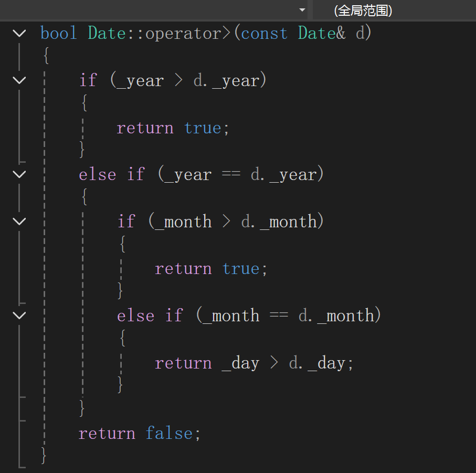Click '_day' in 'return _day > d._day;'
Viewport: 476px width, 473px height.
tap(240, 364)
